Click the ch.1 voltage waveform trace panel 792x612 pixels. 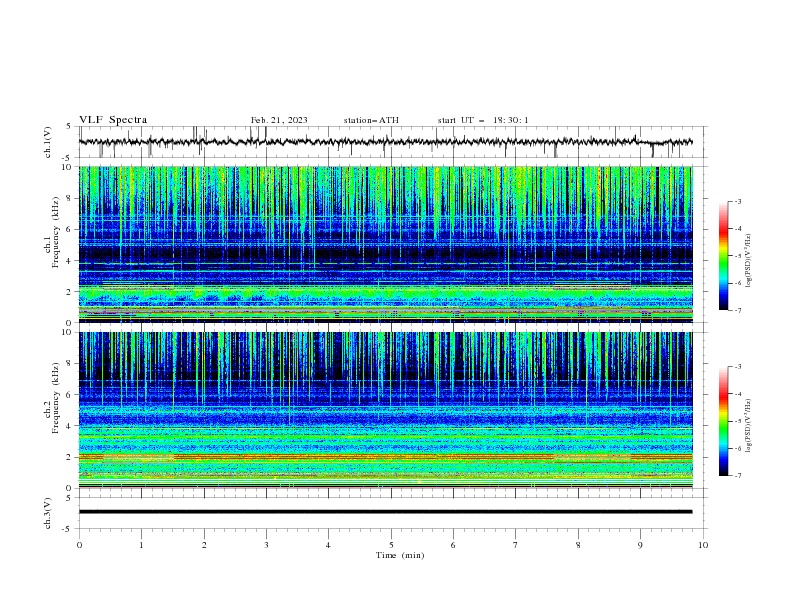click(x=392, y=142)
